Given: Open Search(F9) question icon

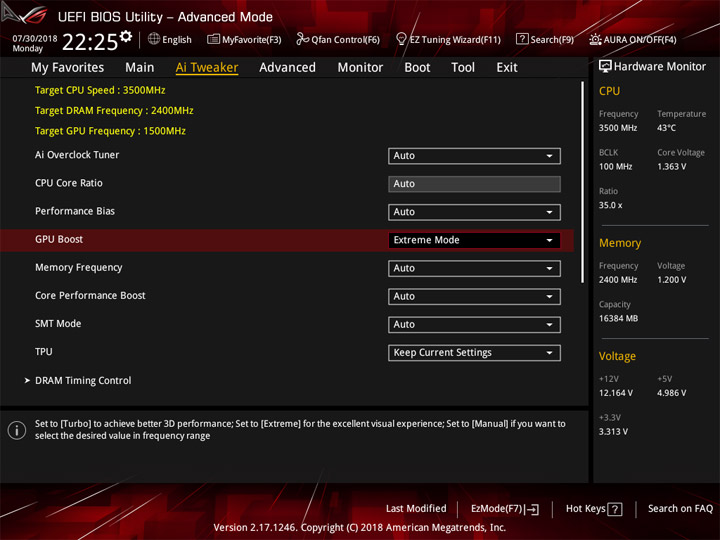Looking at the screenshot, I should tap(522, 39).
